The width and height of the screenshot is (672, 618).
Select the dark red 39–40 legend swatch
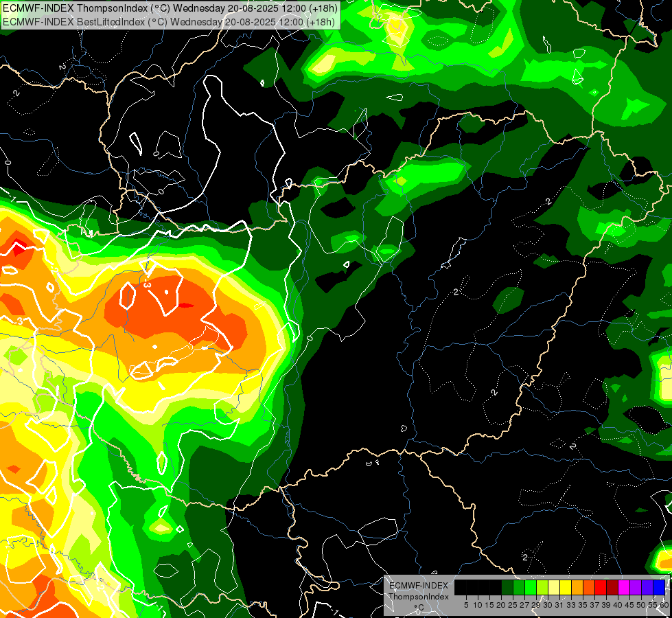pos(612,587)
